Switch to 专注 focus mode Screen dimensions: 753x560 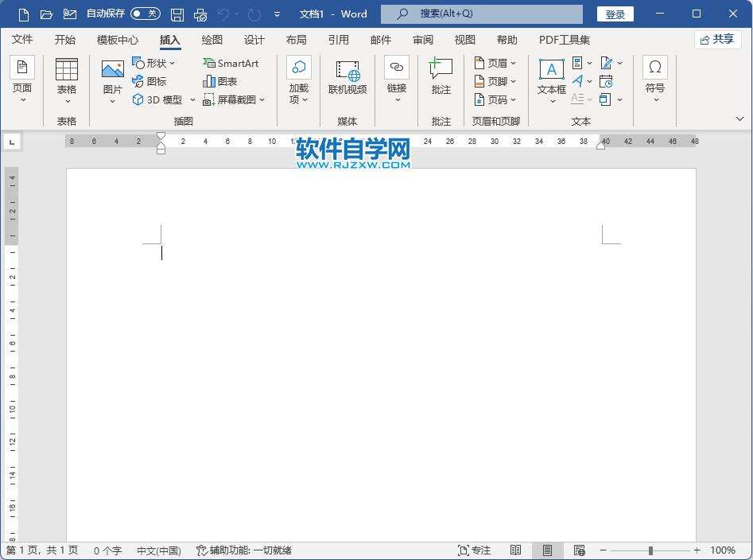(x=475, y=550)
